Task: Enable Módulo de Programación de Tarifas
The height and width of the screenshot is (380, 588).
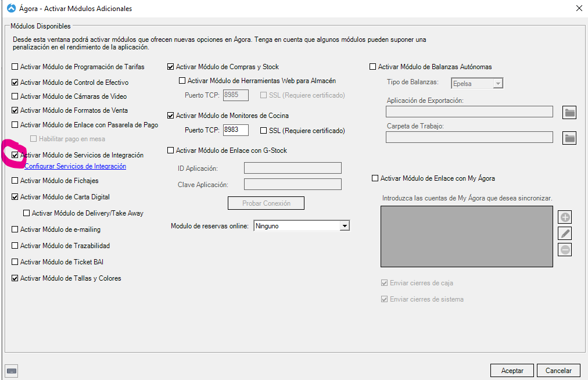Action: pyautogui.click(x=15, y=67)
